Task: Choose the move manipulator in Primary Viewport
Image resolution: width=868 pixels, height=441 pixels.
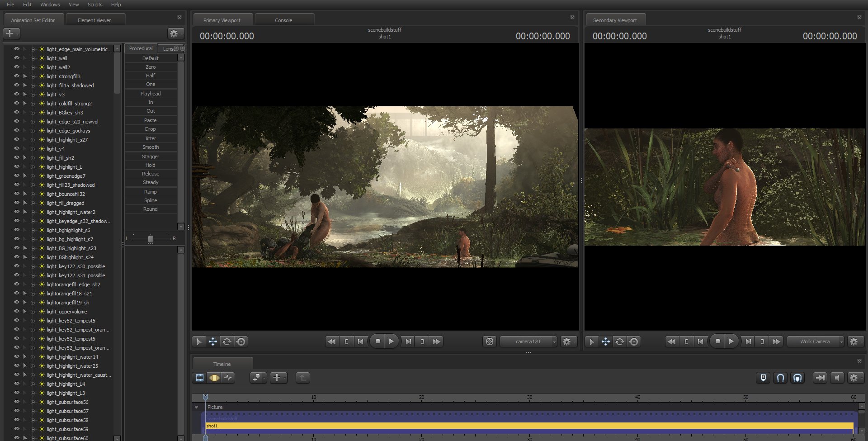Action: [213, 341]
